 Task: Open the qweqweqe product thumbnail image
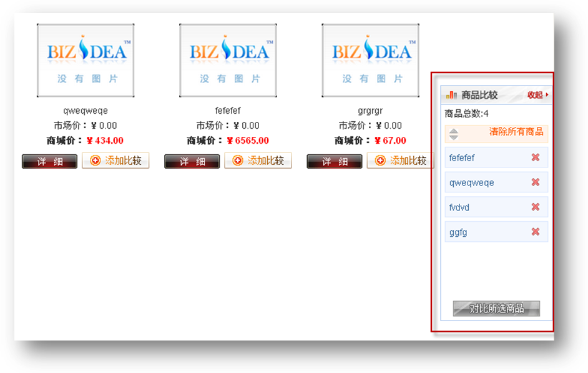[x=86, y=61]
